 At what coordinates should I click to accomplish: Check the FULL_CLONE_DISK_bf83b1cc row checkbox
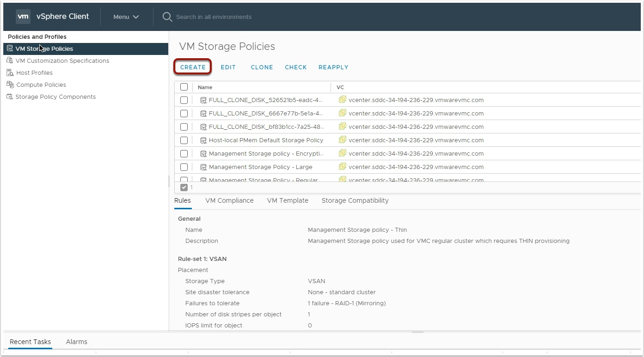coord(184,127)
